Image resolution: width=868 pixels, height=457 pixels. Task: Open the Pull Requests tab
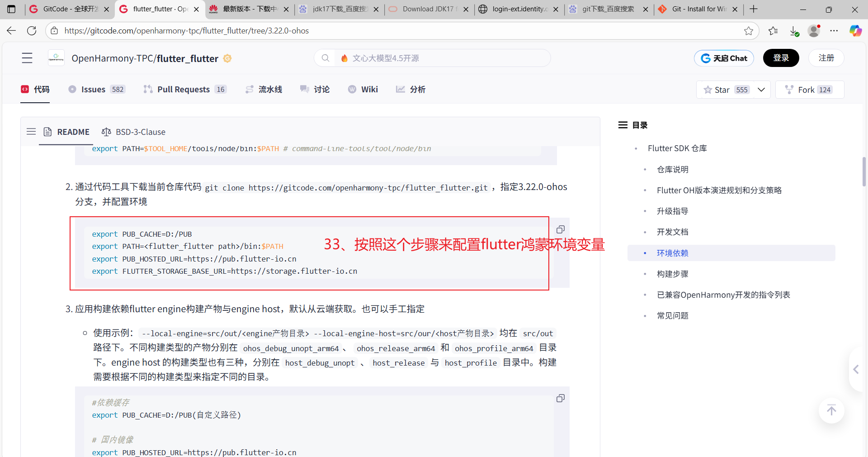pos(185,89)
